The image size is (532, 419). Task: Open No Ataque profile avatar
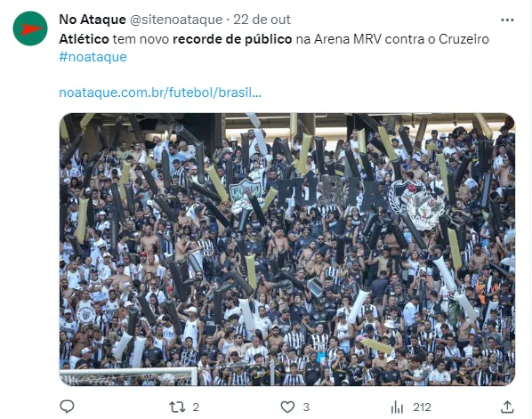click(x=30, y=28)
